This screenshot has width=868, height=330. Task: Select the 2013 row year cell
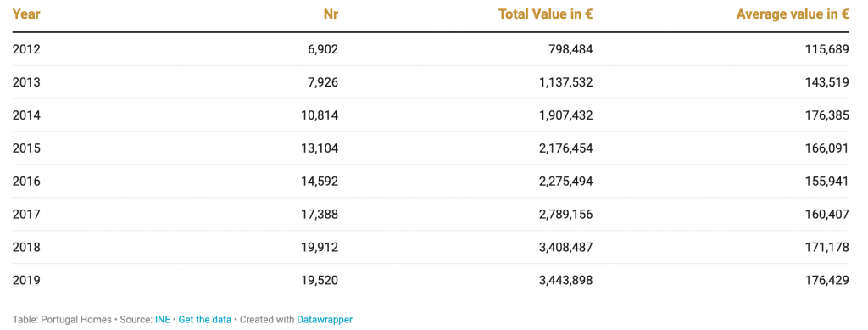pyautogui.click(x=26, y=82)
